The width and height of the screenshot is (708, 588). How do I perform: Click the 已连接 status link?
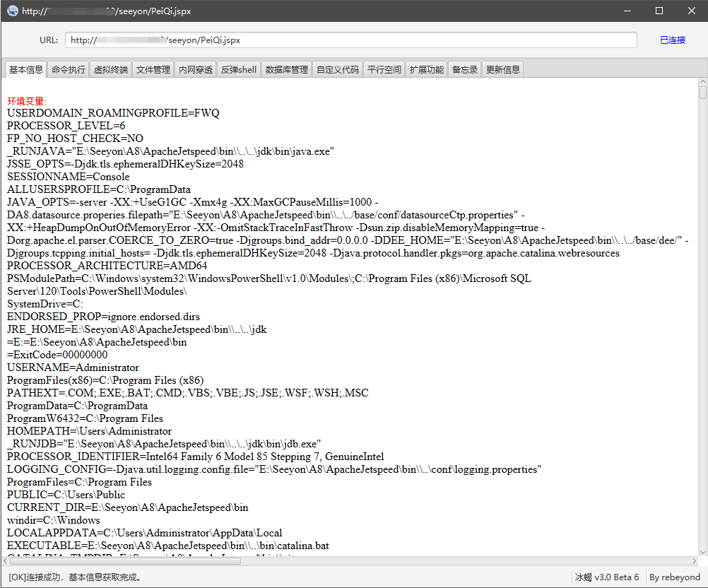pos(673,40)
